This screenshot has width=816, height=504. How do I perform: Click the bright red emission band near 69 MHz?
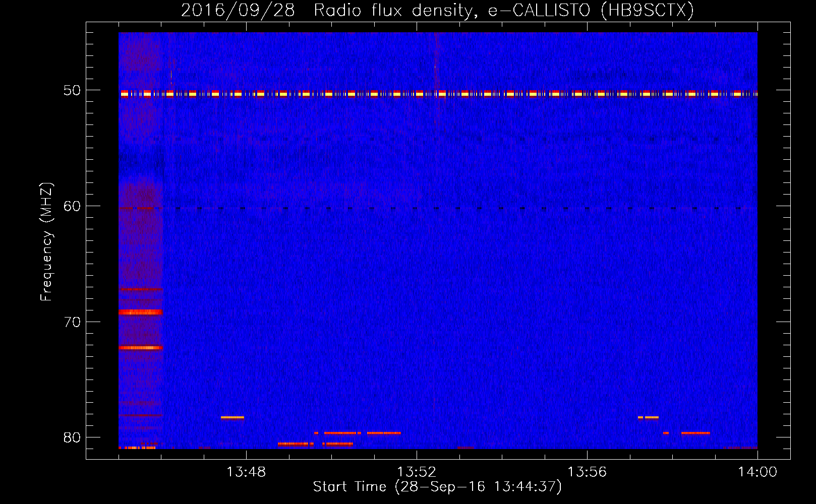coord(140,312)
